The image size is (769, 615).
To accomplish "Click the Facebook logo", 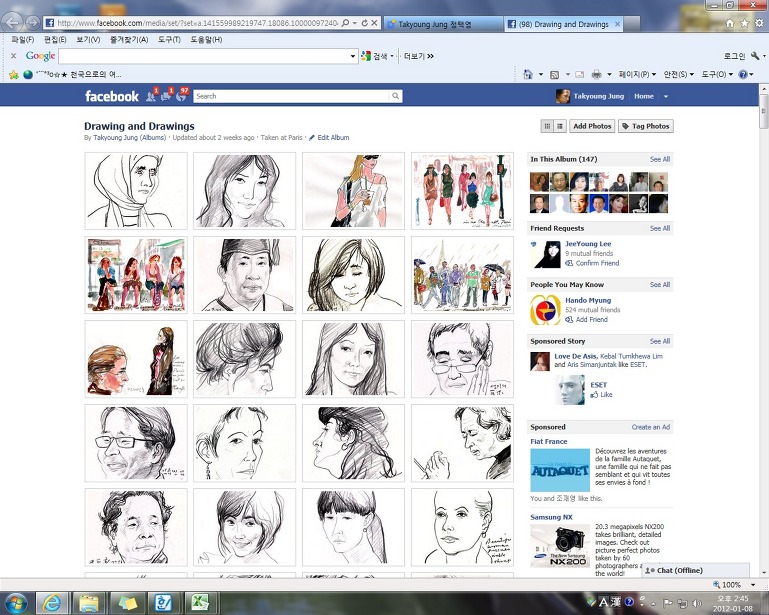I will coord(111,96).
